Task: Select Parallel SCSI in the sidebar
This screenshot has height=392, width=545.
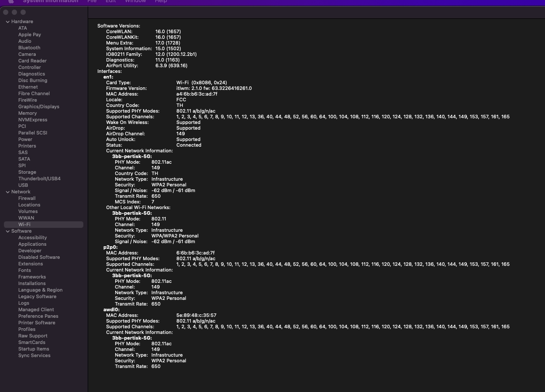Action: click(33, 133)
